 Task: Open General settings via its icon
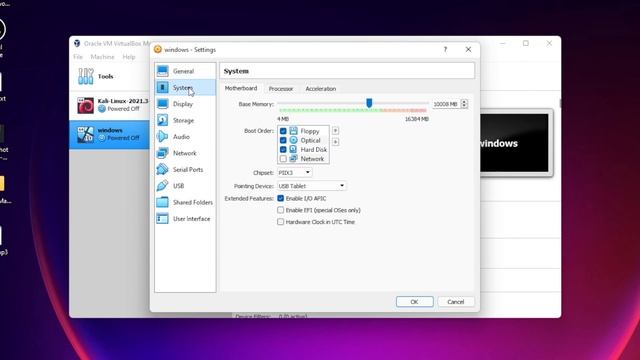(x=162, y=71)
